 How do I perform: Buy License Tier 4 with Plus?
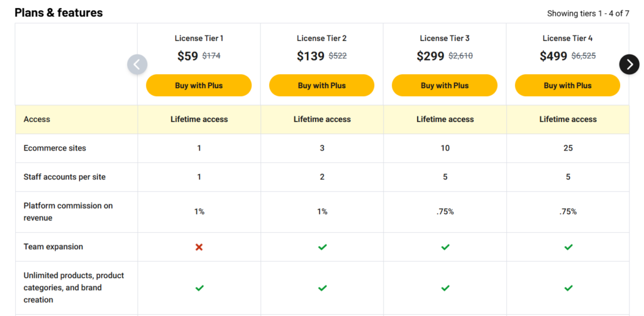click(x=568, y=86)
